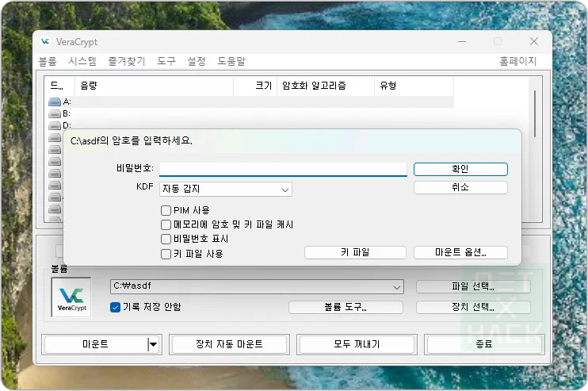This screenshot has width=588, height=391.
Task: Select drive B: icon in list
Action: [x=55, y=113]
